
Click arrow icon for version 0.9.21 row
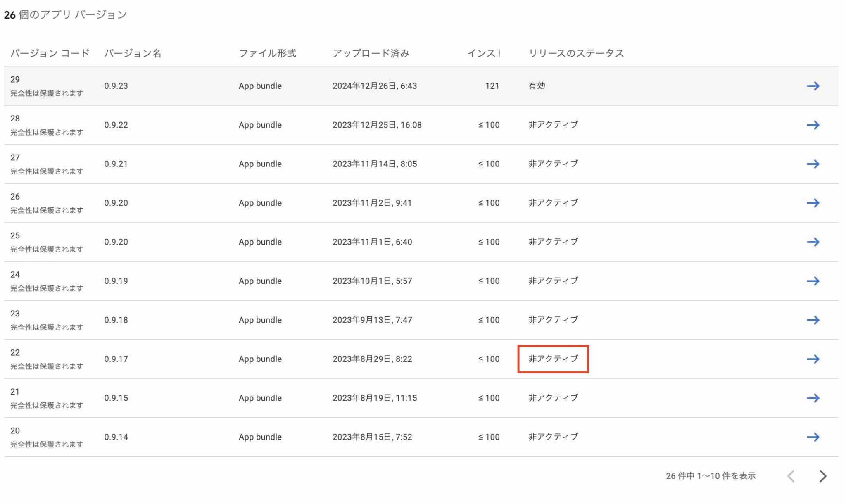click(813, 164)
